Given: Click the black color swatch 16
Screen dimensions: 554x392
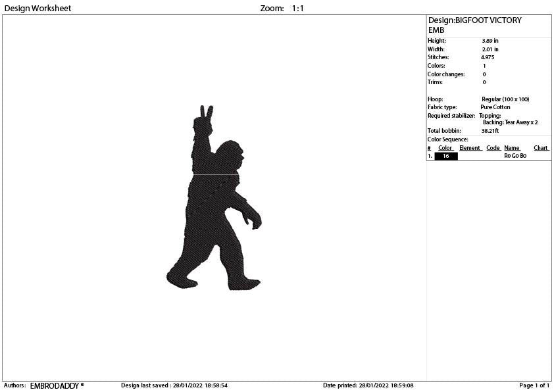Looking at the screenshot, I should pyautogui.click(x=445, y=155).
